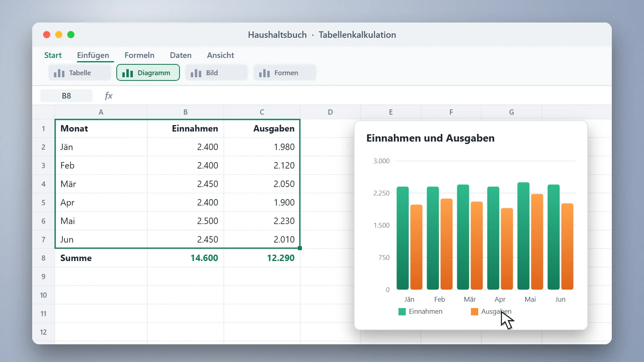Click the fx function icon

pos(108,96)
